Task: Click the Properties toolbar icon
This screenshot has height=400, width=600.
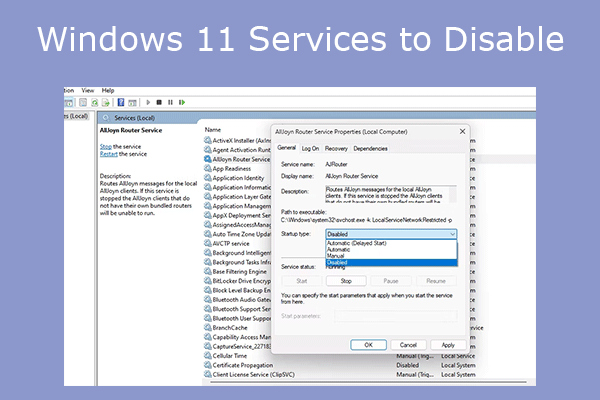Action: pyautogui.click(x=83, y=103)
